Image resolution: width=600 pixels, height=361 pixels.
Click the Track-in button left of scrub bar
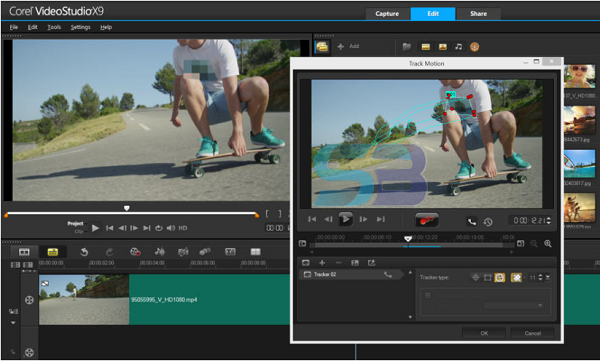point(302,243)
